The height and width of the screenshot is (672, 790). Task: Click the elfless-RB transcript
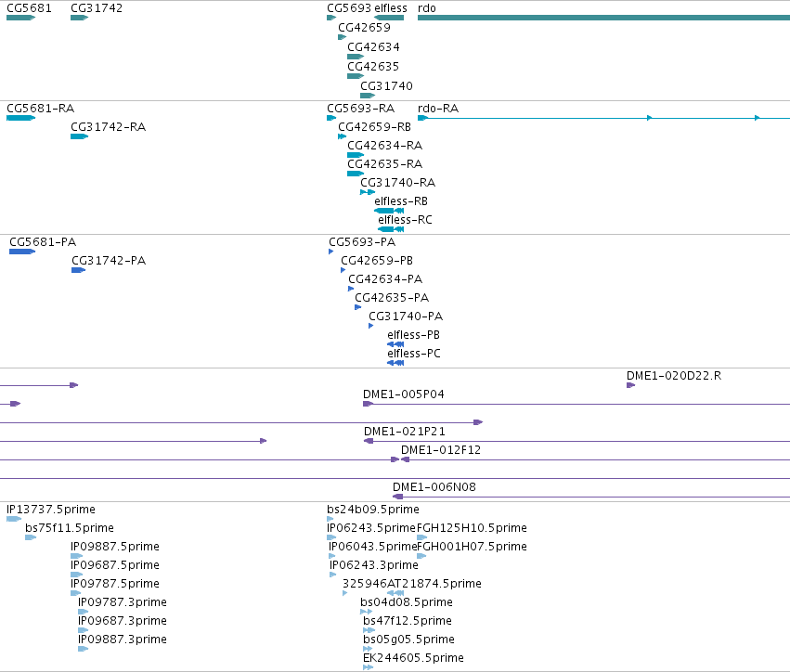coord(401,201)
